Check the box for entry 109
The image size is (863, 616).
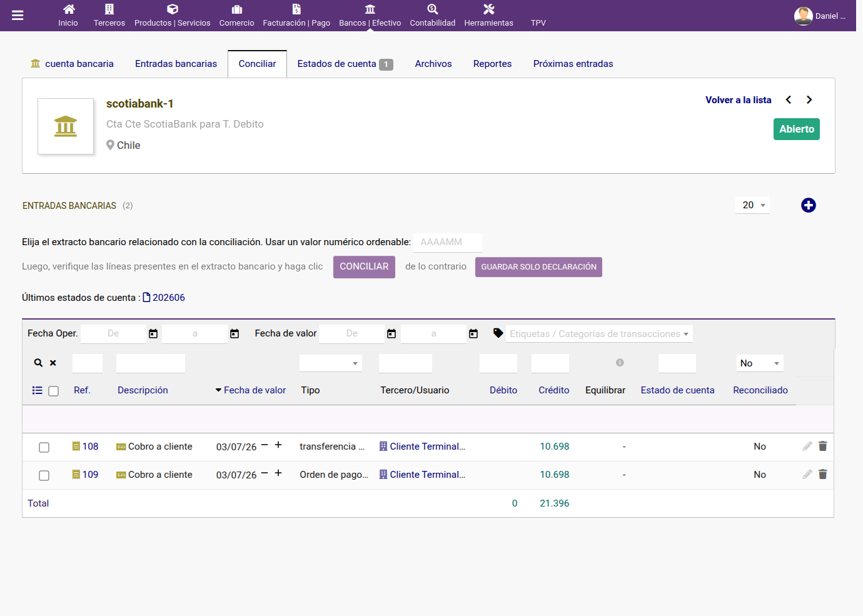click(44, 475)
